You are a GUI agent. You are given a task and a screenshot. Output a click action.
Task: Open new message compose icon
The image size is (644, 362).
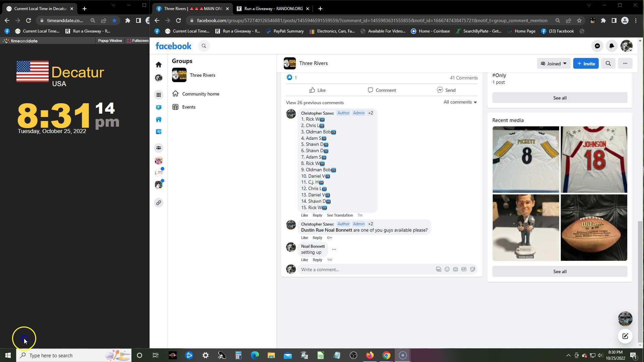point(625,336)
